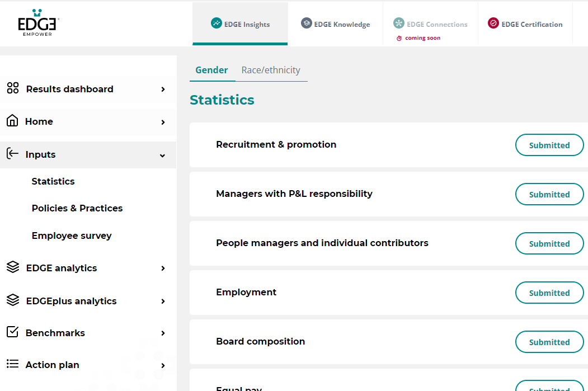Viewport: 588px width, 391px height.
Task: Click the Home house icon
Action: 12,121
